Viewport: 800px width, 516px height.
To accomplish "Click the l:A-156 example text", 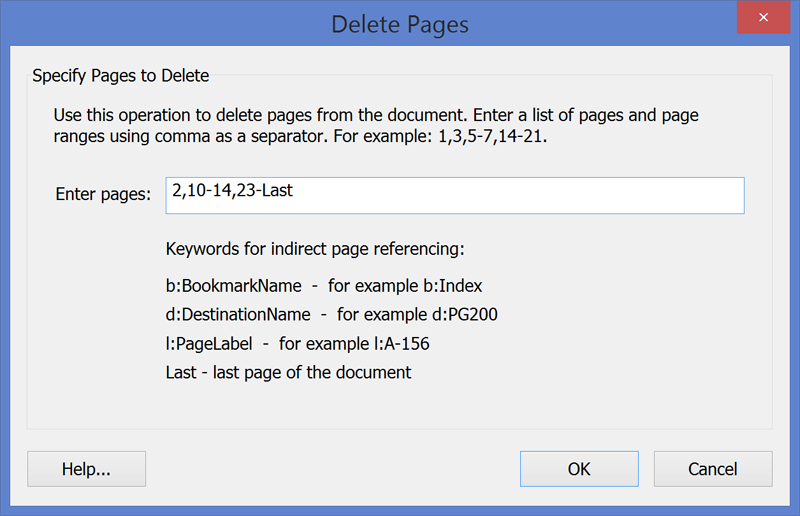I will [x=402, y=343].
